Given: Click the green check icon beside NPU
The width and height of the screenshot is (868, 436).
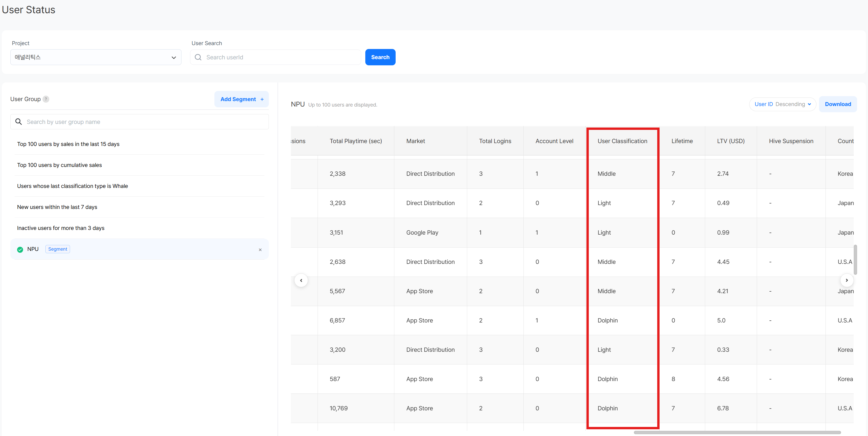Looking at the screenshot, I should tap(20, 249).
